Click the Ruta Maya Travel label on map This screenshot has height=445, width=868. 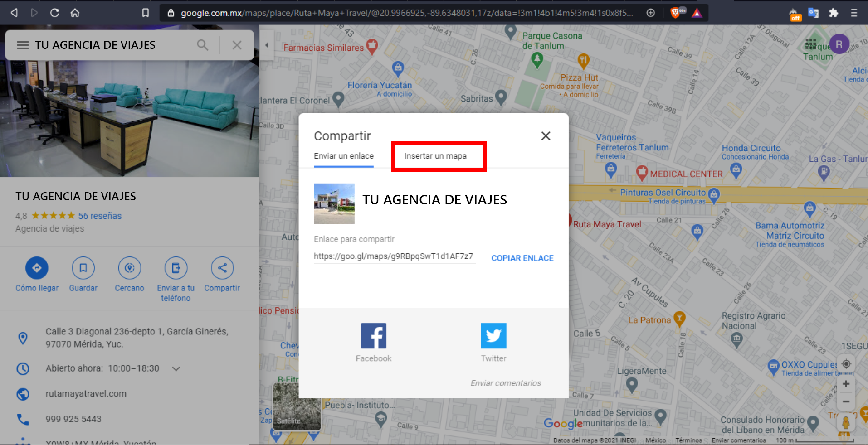coord(607,224)
